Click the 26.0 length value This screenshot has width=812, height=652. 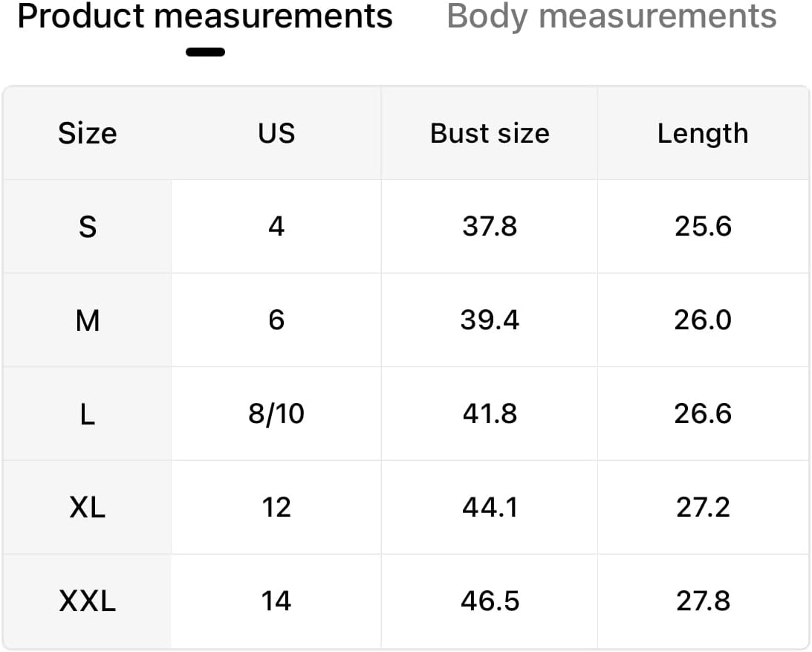tap(703, 320)
